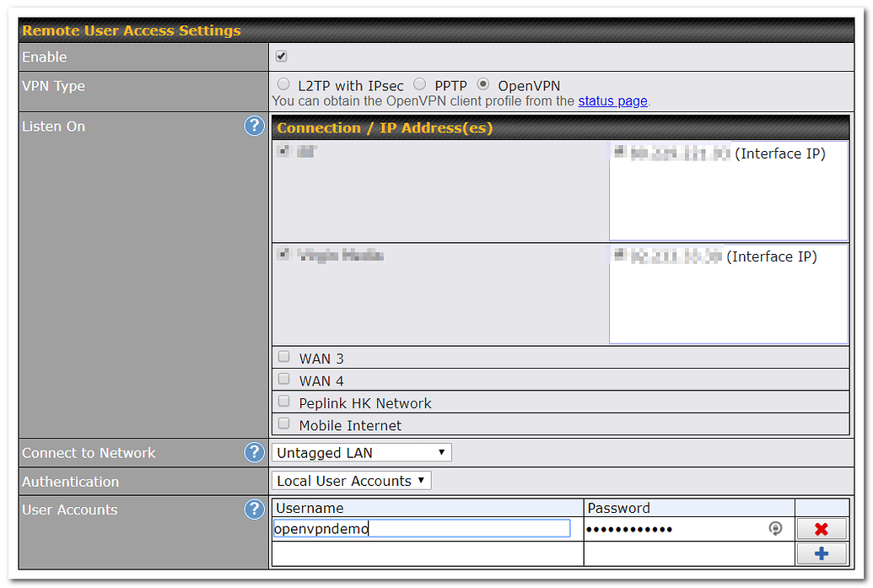Add a new user with the blue plus
Viewport: 873px width, 588px height.
821,553
